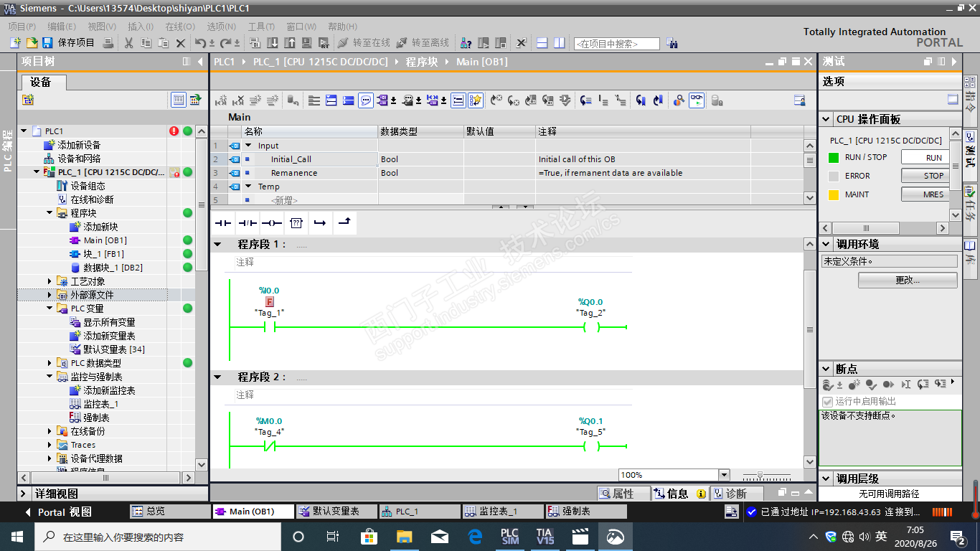Screen dimensions: 980x551
Task: Open the 总览 overview button
Action: tap(170, 512)
